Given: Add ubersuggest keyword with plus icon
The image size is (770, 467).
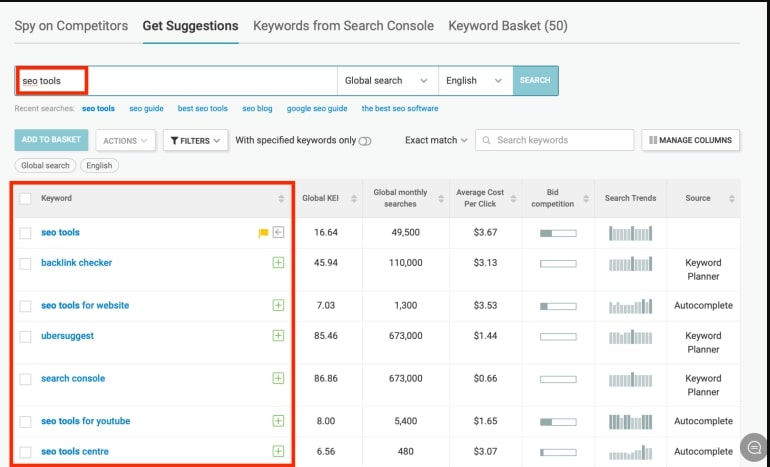Looking at the screenshot, I should [278, 336].
